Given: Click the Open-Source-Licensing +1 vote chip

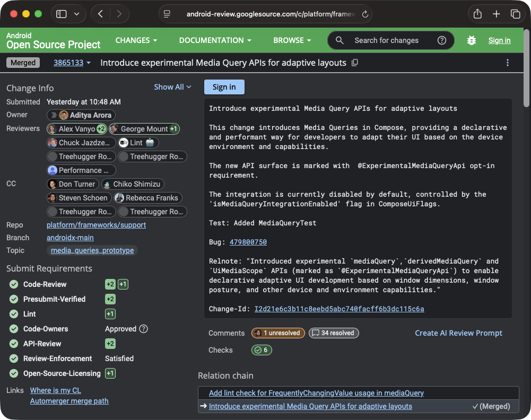Looking at the screenshot, I should [x=110, y=374].
